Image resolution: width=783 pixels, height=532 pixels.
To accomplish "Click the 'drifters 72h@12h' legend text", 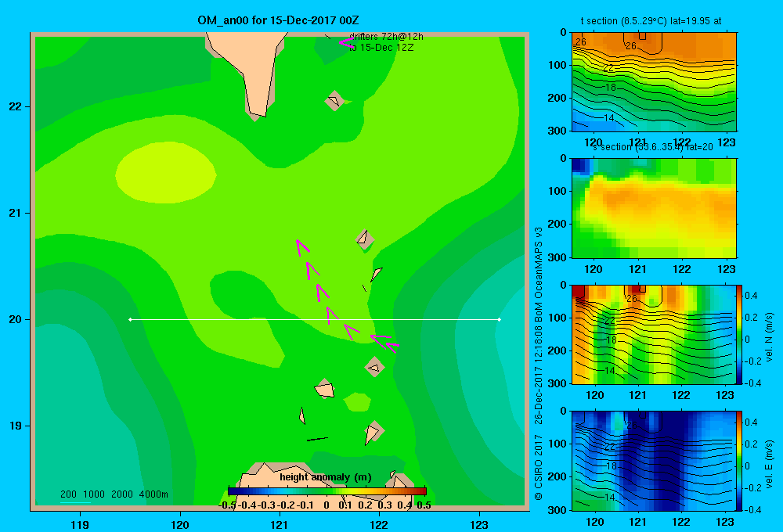I will [x=387, y=37].
